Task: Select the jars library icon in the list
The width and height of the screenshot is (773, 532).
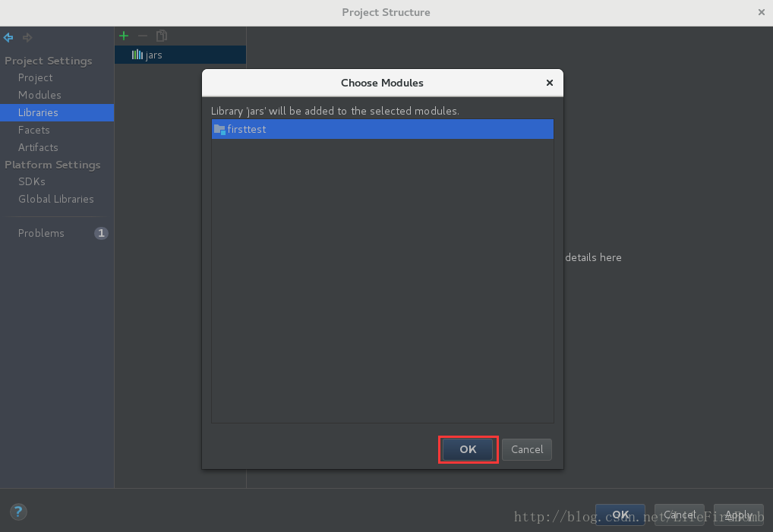Action: (137, 55)
